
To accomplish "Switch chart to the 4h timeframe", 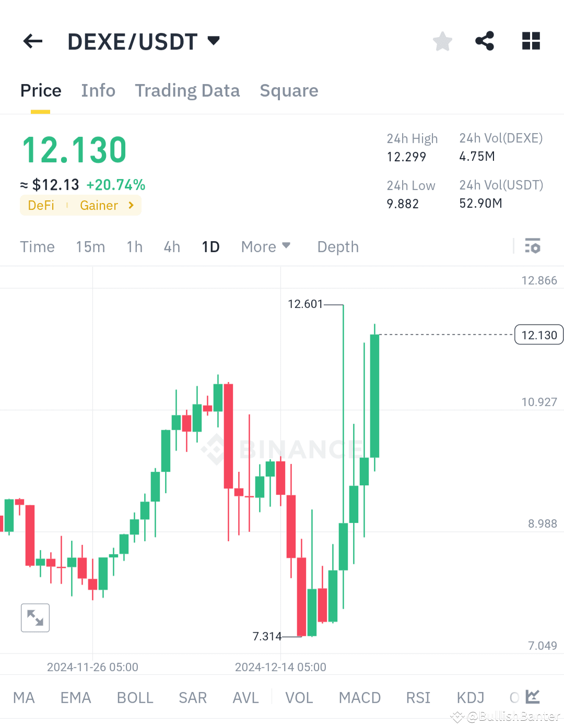I will (x=172, y=246).
